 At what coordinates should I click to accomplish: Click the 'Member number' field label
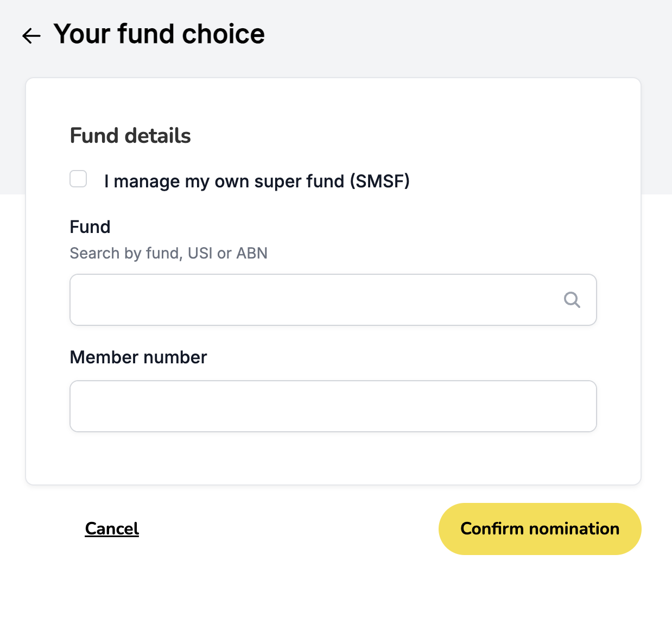138,357
